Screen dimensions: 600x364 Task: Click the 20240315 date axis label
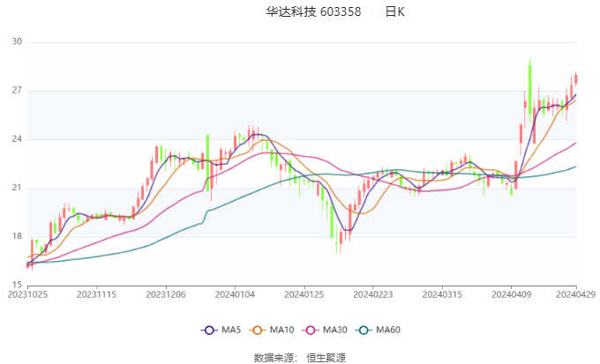tap(442, 294)
